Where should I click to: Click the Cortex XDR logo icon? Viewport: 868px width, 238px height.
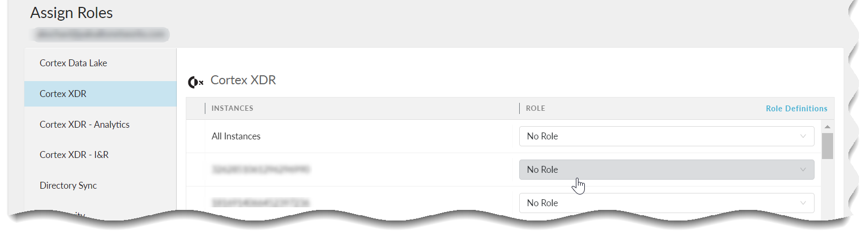pyautogui.click(x=195, y=82)
